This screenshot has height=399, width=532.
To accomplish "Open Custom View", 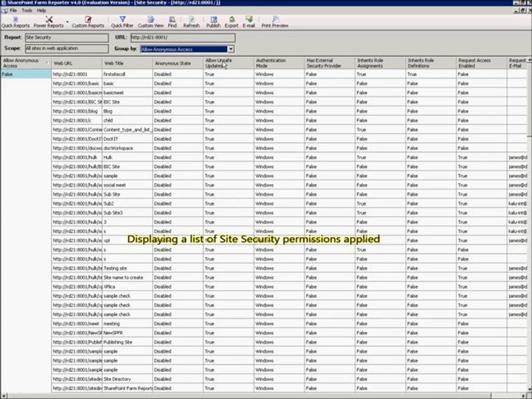I will [x=151, y=22].
